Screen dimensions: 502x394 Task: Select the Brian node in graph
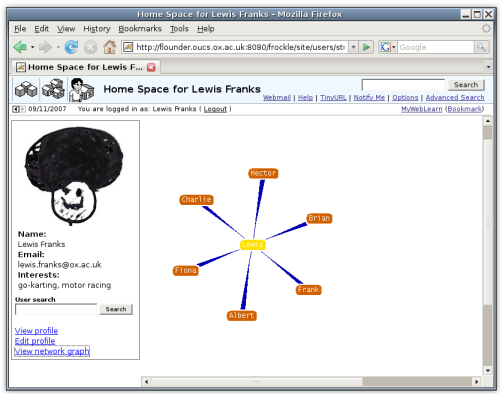[x=319, y=218]
